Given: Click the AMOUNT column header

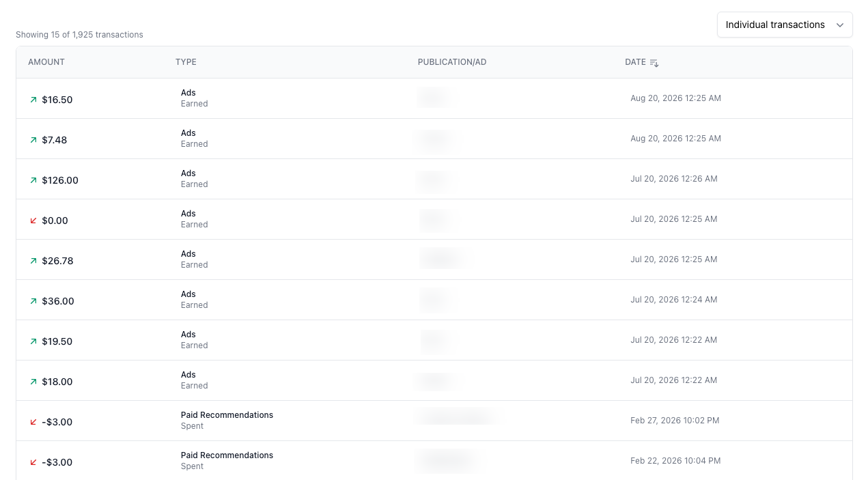Looking at the screenshot, I should 46,62.
